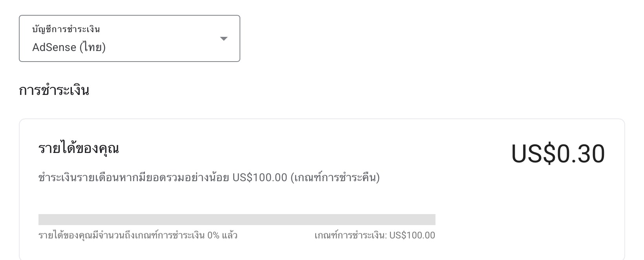Click the รายได้ของคุณ card title
This screenshot has height=260, width=644.
(x=79, y=148)
